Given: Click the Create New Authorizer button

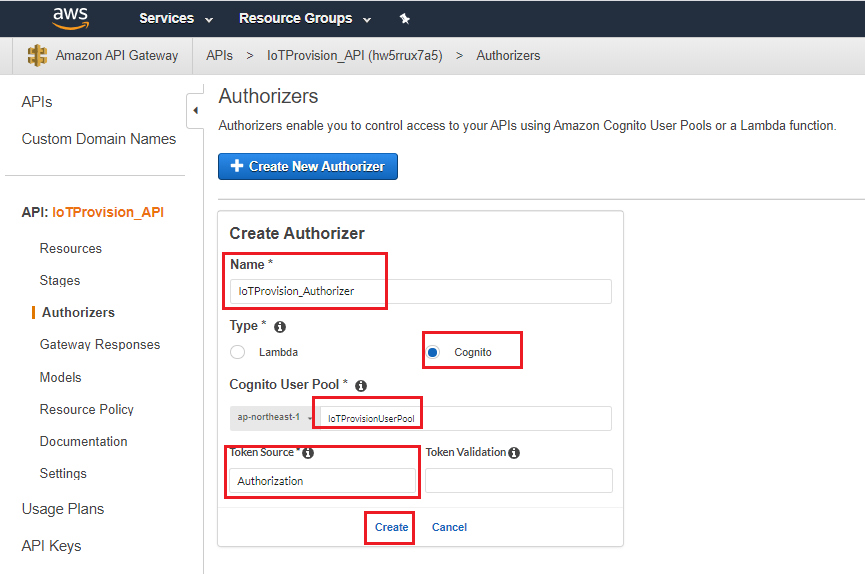Looking at the screenshot, I should click(x=308, y=166).
